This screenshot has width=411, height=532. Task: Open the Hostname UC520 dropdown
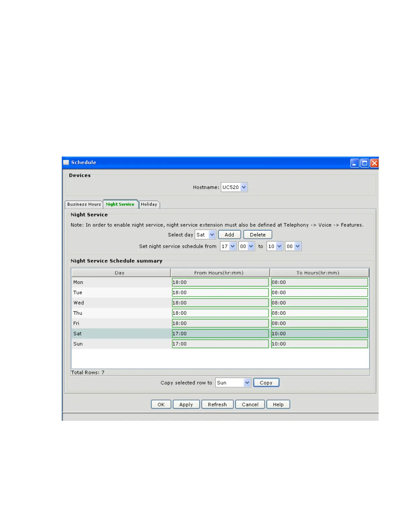point(234,187)
